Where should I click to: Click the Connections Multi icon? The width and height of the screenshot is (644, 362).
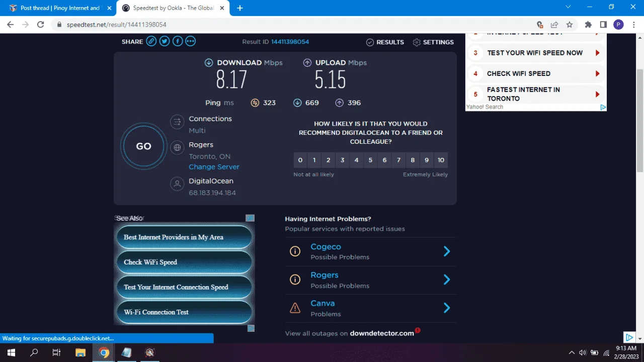(177, 122)
